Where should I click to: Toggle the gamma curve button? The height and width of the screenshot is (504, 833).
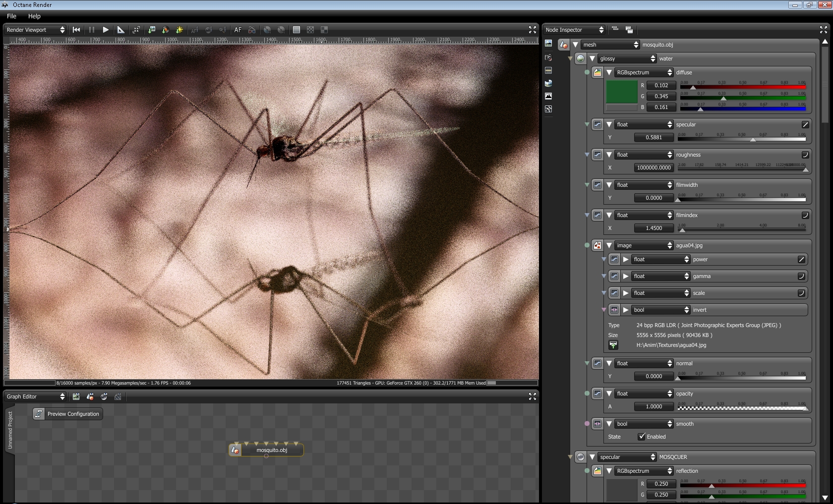[801, 276]
